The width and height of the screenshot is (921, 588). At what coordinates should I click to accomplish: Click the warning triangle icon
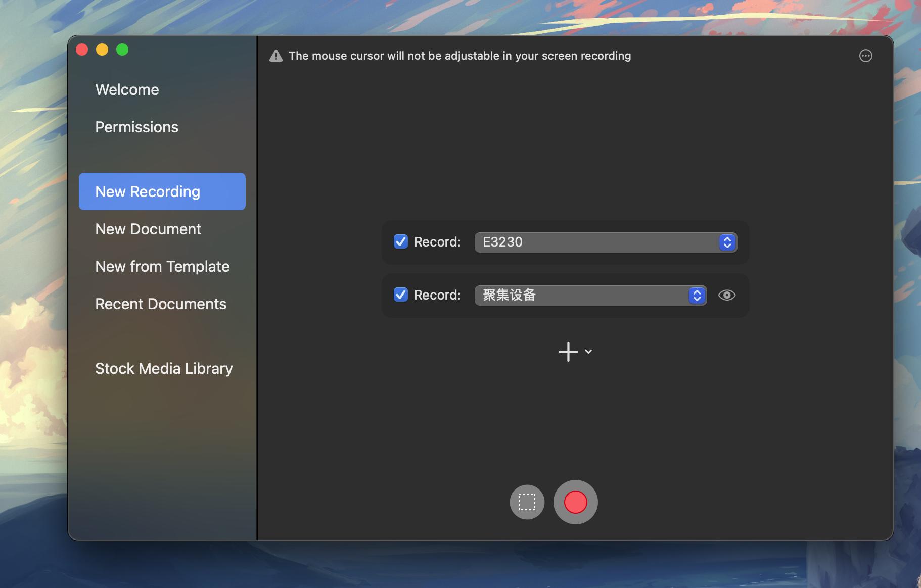(x=276, y=56)
